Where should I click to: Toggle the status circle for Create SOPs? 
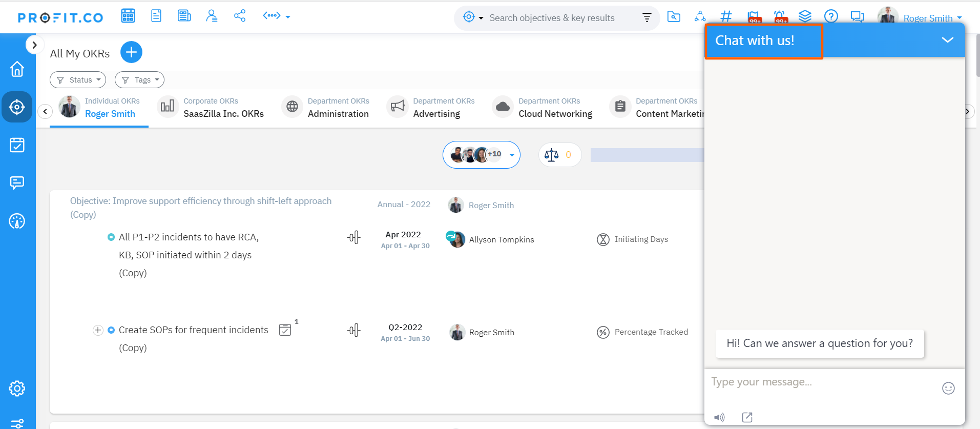[x=111, y=330]
